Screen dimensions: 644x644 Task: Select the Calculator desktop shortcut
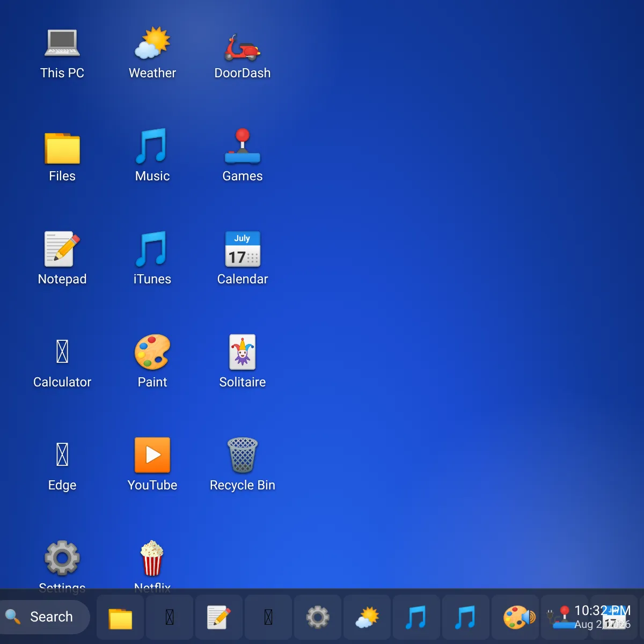pos(62,363)
